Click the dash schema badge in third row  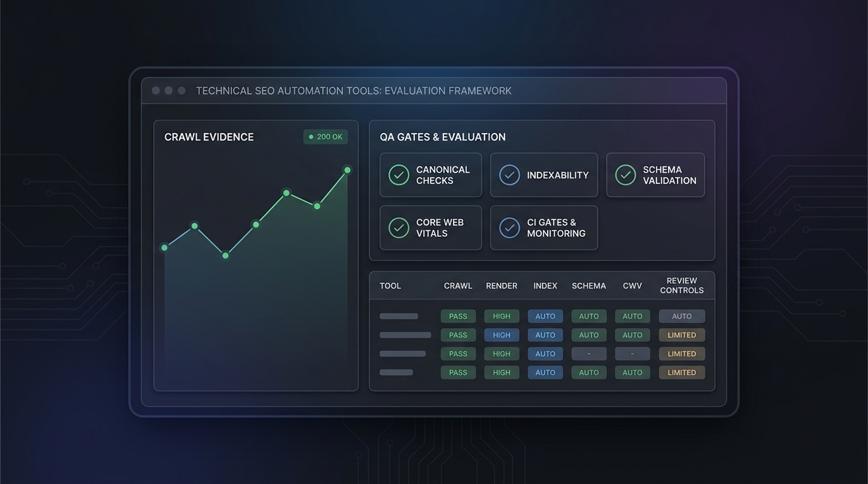point(589,354)
